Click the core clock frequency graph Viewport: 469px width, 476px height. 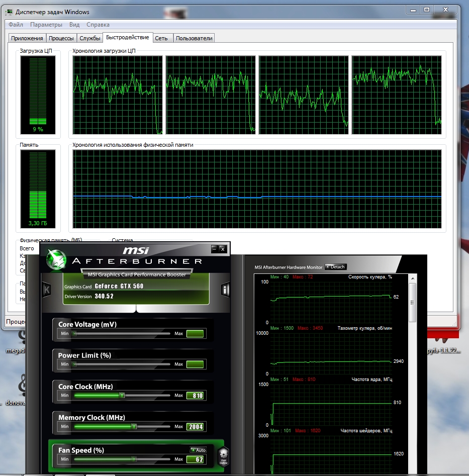point(331,405)
